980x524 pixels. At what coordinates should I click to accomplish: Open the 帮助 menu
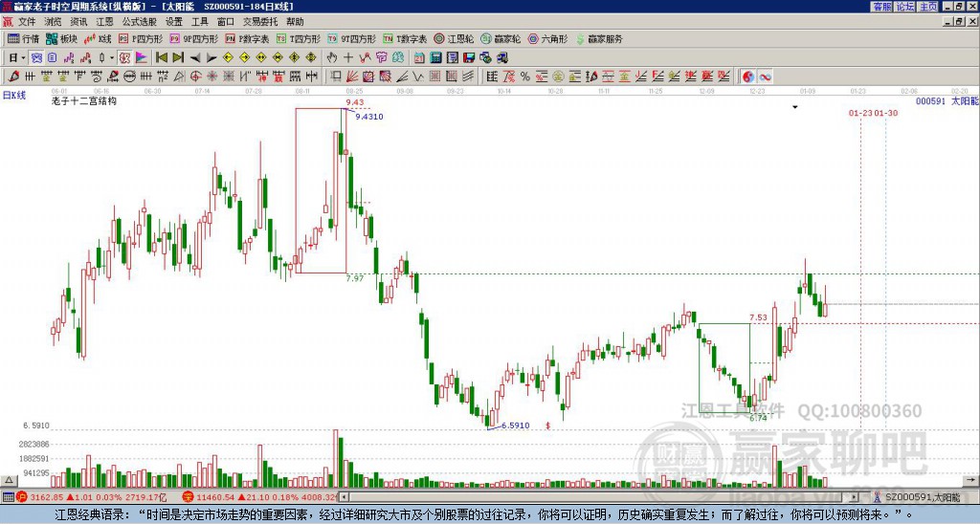(x=295, y=22)
